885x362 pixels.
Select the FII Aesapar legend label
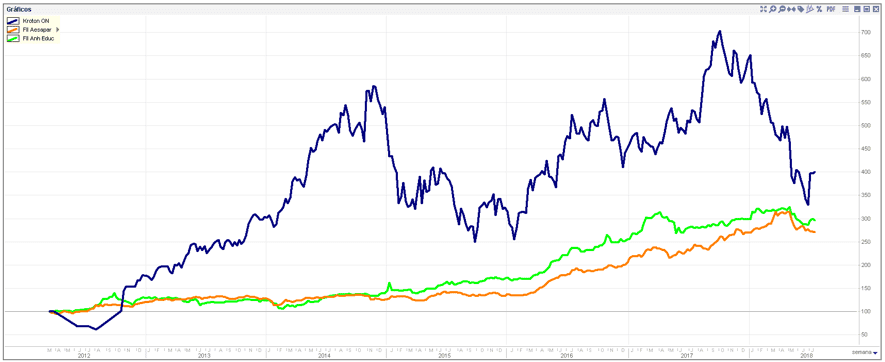coord(38,29)
